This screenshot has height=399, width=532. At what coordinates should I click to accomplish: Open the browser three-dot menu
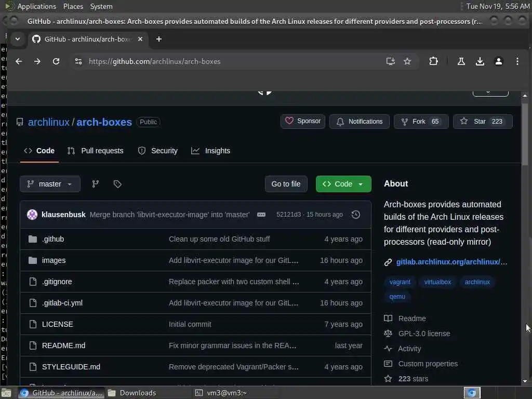click(517, 61)
